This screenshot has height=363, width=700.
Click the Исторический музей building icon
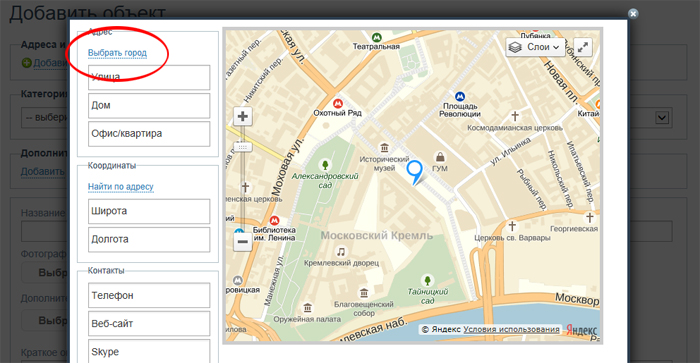384,148
